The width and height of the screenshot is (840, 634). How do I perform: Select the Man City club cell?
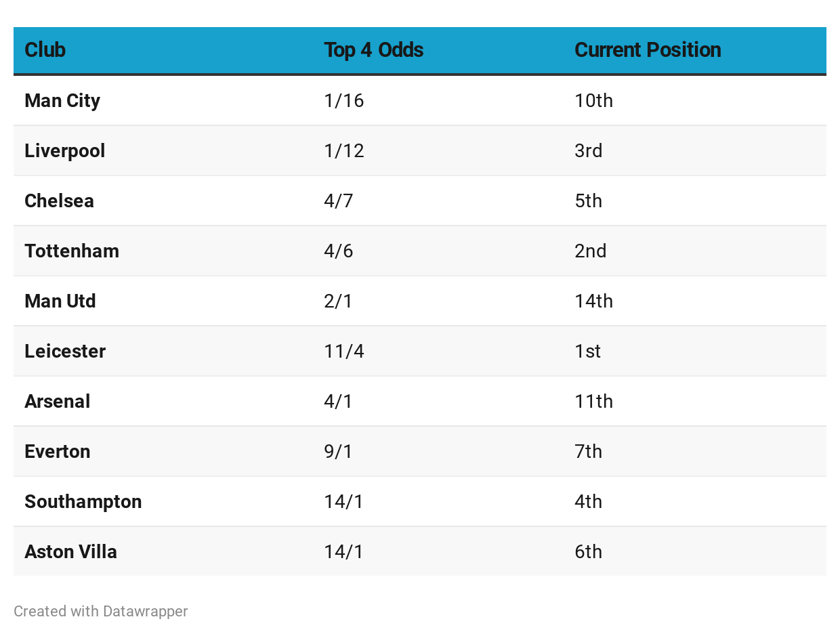pos(62,100)
